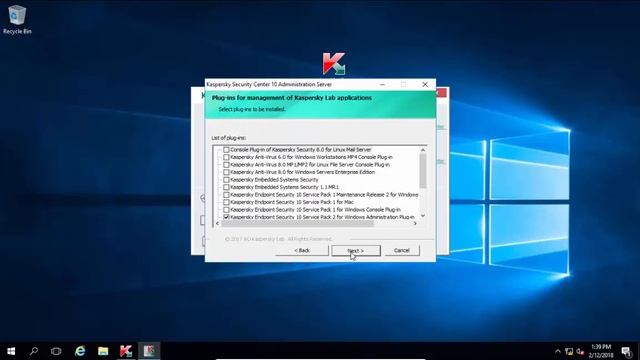
Task: Check Anti-Virus 8.0 Windows Servers Enterprise Edition
Action: click(226, 172)
